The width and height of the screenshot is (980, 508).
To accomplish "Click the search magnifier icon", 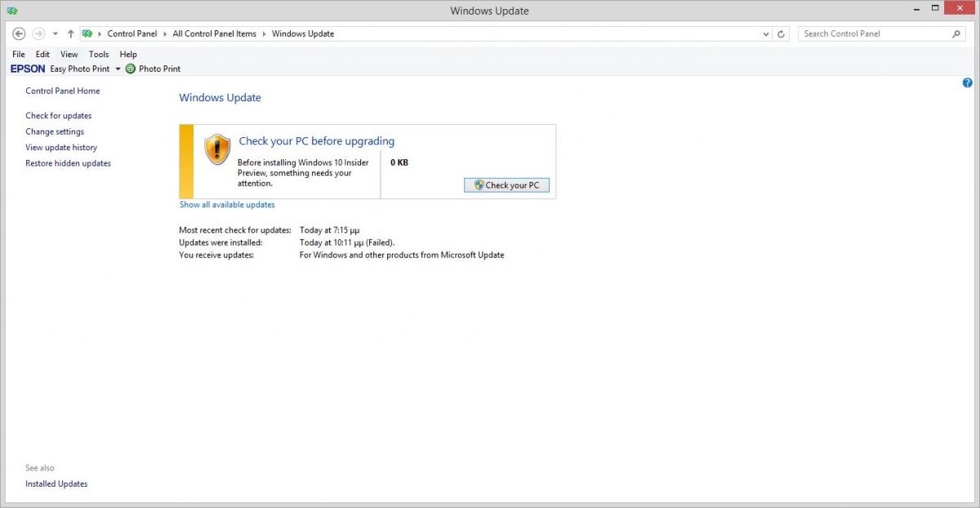I will pos(957,33).
